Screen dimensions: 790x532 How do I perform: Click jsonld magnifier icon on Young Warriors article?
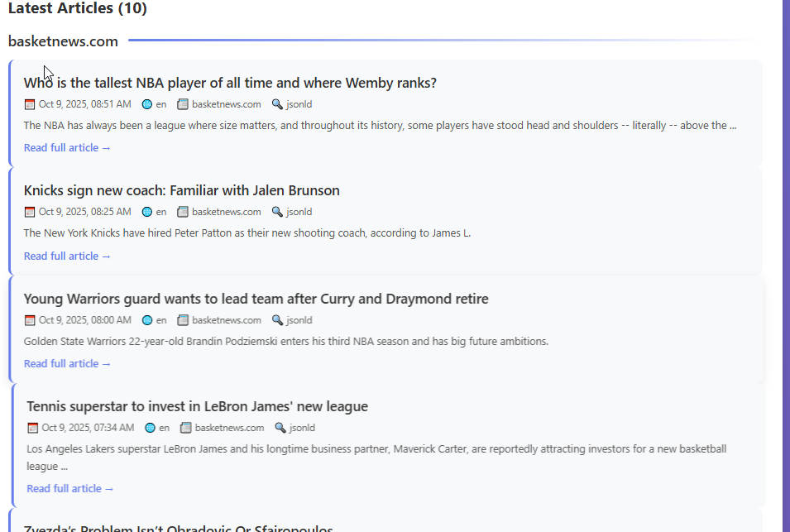[x=277, y=320]
